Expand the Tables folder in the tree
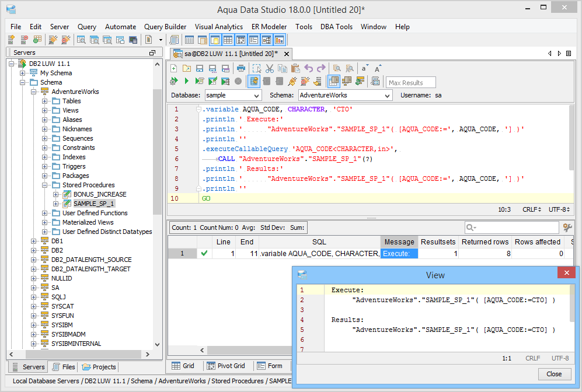582x392 pixels. coord(45,101)
